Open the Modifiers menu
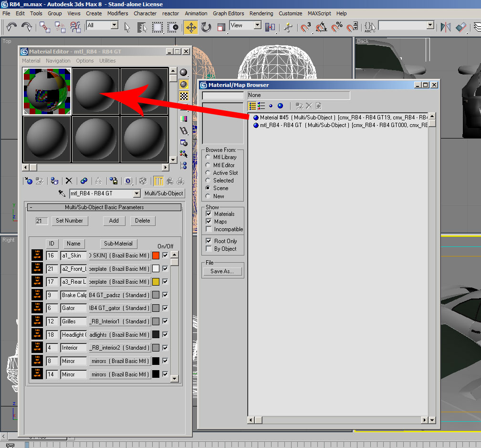Image resolution: width=481 pixels, height=448 pixels. [x=117, y=13]
